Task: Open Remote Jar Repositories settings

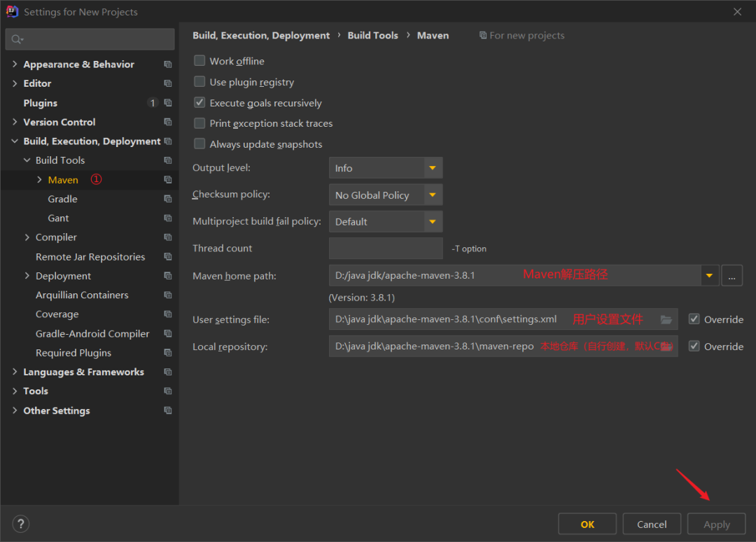Action: [x=90, y=256]
